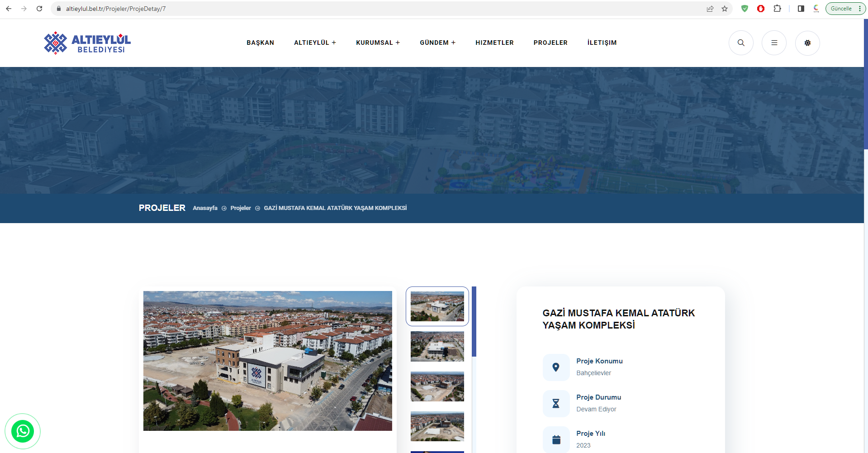This screenshot has width=868, height=453.
Task: Bookmark this page with the star icon
Action: point(725,8)
